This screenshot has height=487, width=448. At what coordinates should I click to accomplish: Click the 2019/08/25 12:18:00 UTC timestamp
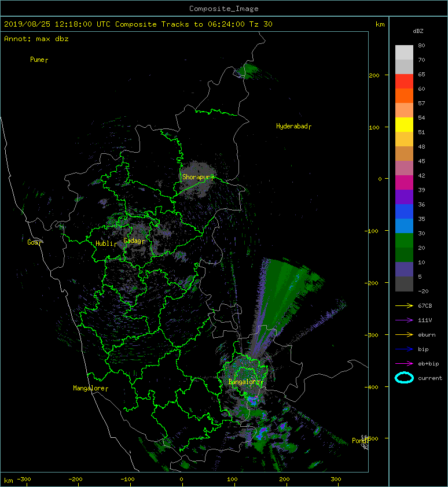[57, 24]
